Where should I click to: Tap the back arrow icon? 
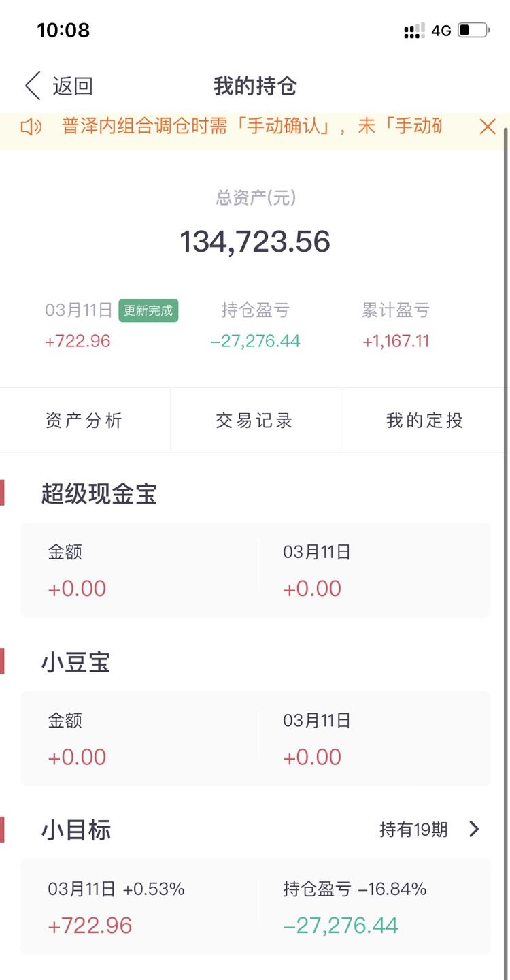[x=33, y=86]
